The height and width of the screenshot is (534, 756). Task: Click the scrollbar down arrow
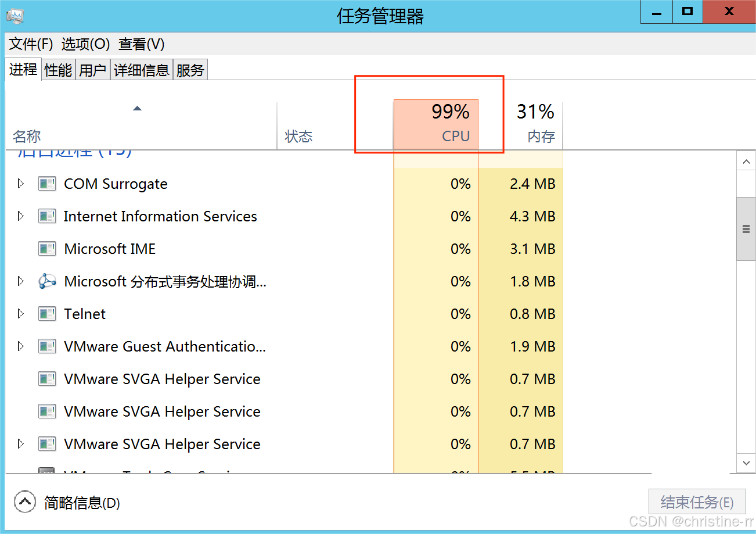[x=746, y=463]
